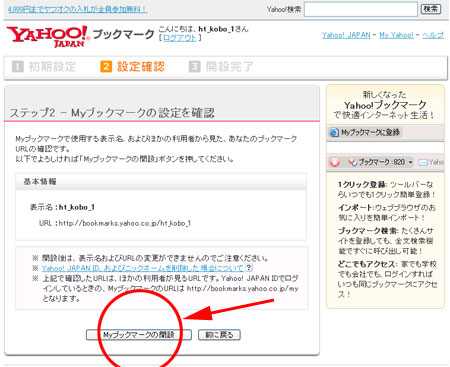The height and width of the screenshot is (367, 450).
Task: Open the top promotional ヤフオク link
Action: click(x=77, y=9)
